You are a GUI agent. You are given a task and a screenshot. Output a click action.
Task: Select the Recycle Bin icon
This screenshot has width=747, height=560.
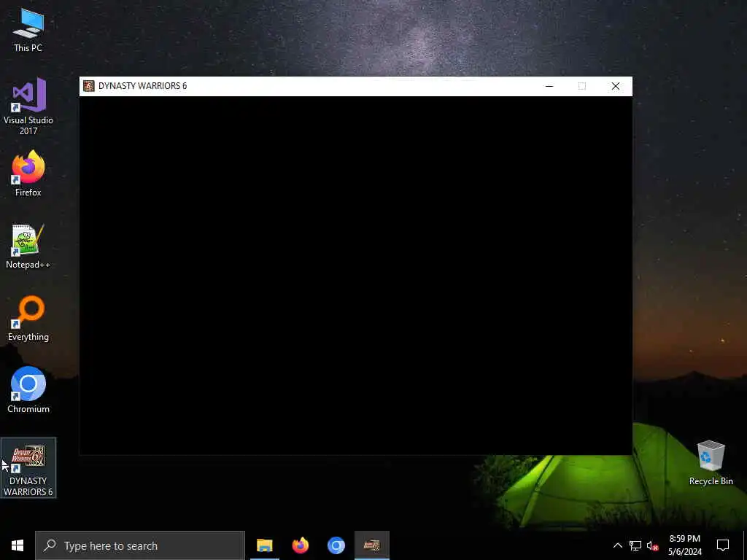click(711, 463)
